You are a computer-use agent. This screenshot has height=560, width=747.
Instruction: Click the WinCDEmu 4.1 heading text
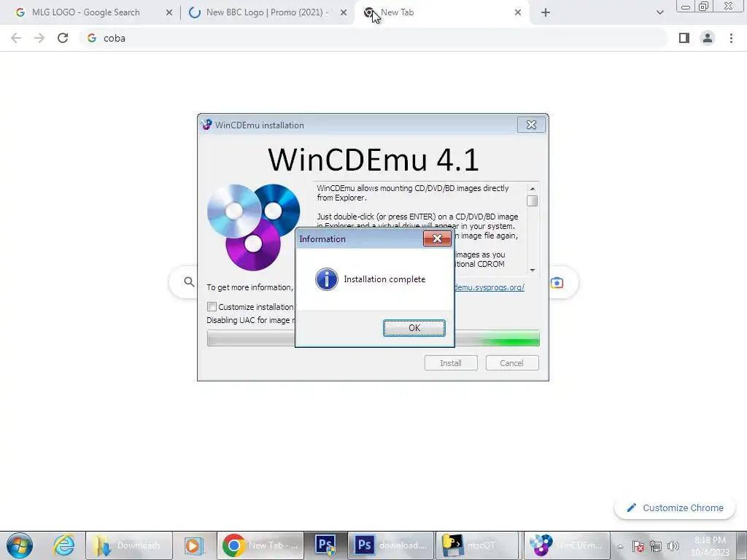pos(373,159)
